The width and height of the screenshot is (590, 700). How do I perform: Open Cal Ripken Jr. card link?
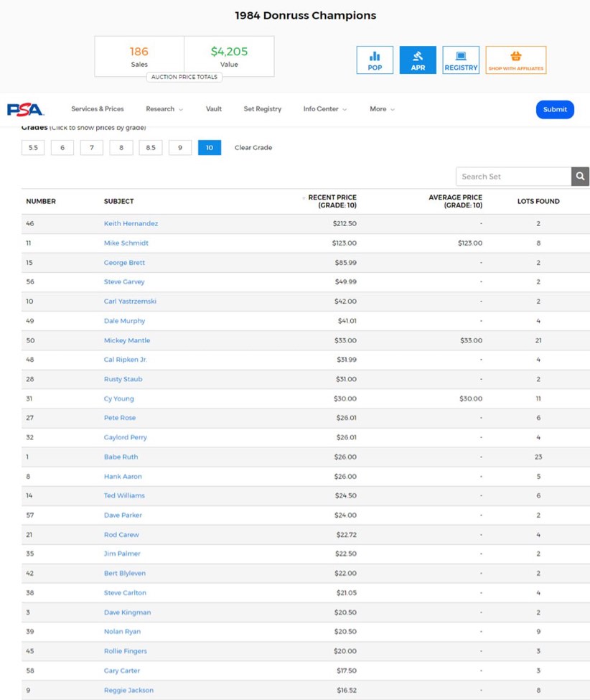126,360
